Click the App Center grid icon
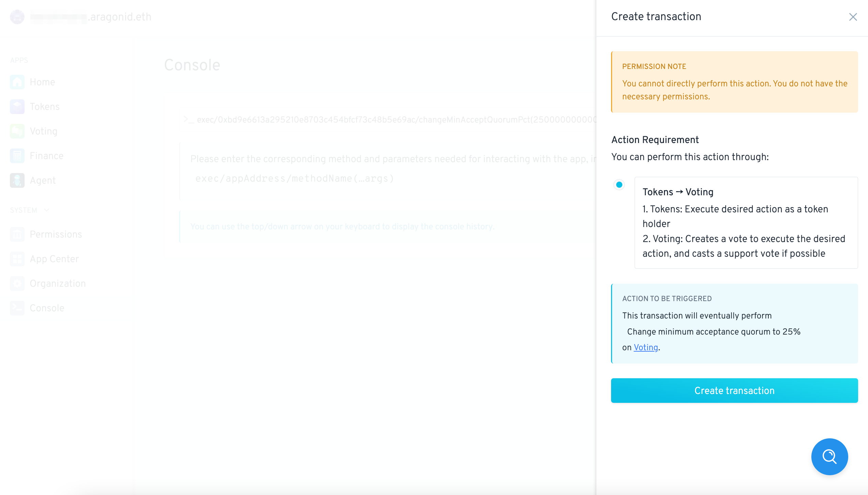Image resolution: width=868 pixels, height=495 pixels. [x=17, y=259]
